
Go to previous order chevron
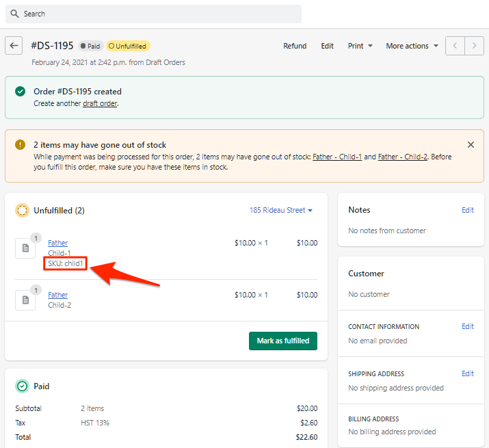tap(455, 46)
